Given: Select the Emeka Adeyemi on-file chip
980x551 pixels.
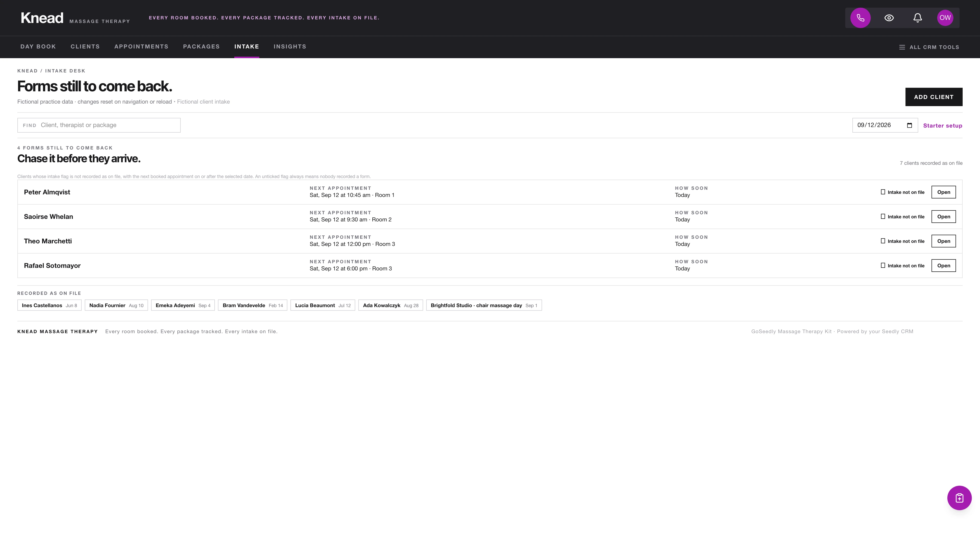Looking at the screenshot, I should pos(183,305).
